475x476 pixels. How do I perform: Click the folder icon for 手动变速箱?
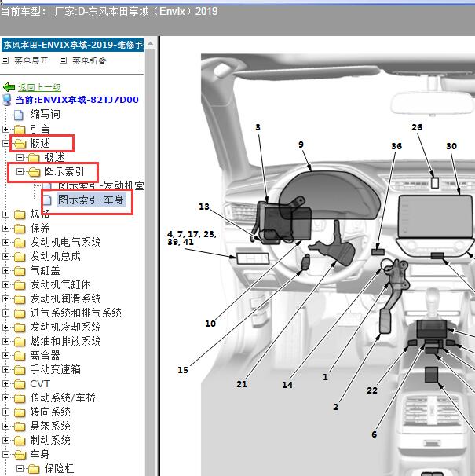(x=20, y=370)
